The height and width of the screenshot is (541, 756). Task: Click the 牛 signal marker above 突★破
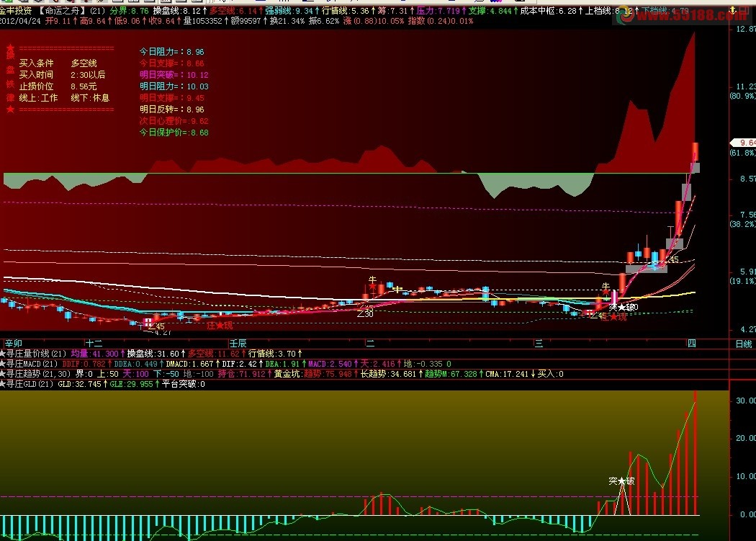click(x=606, y=287)
